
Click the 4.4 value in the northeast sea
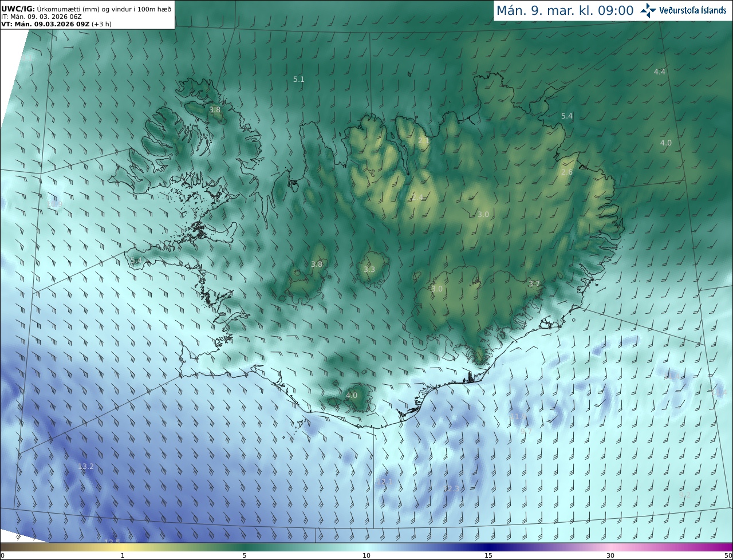click(659, 72)
